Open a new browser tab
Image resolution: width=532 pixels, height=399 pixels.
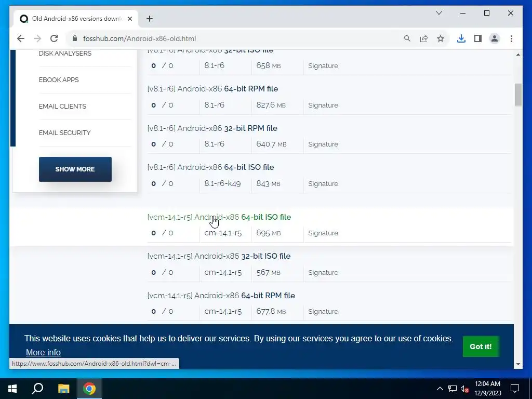(x=150, y=19)
